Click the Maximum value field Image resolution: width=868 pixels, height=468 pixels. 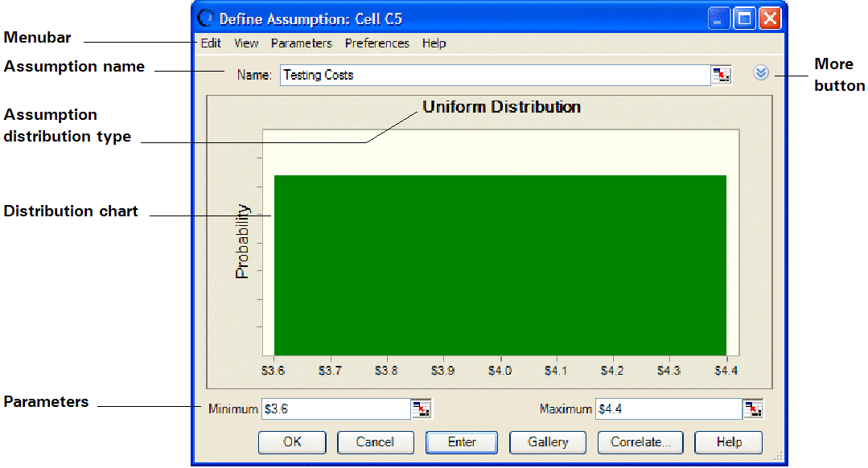(x=668, y=408)
